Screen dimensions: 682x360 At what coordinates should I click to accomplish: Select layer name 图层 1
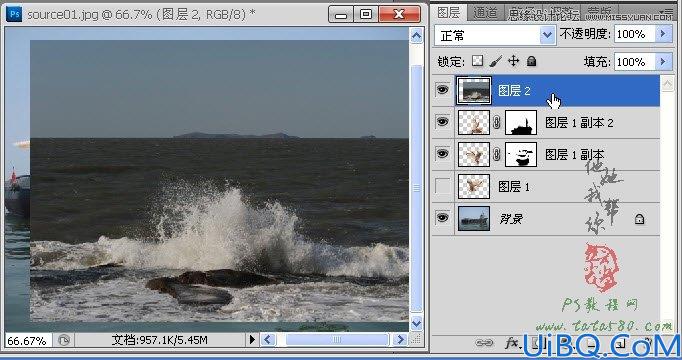tap(514, 187)
